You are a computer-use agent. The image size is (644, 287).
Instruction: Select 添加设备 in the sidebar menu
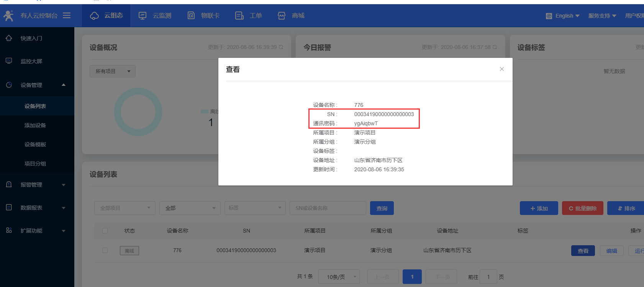click(35, 125)
